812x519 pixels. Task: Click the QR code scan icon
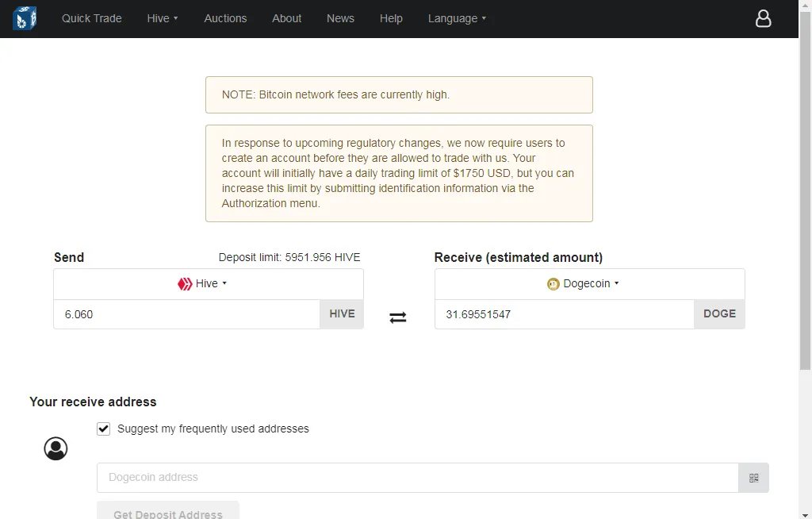[753, 478]
